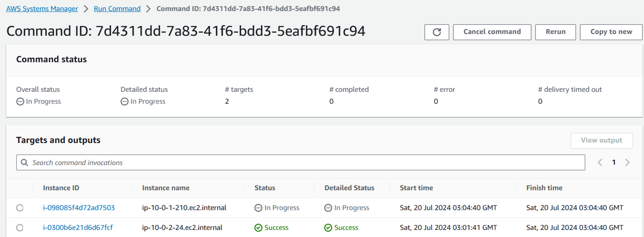644x237 pixels.
Task: Select radio button for instance i-098085f4d72ad7503
Action: 20,208
